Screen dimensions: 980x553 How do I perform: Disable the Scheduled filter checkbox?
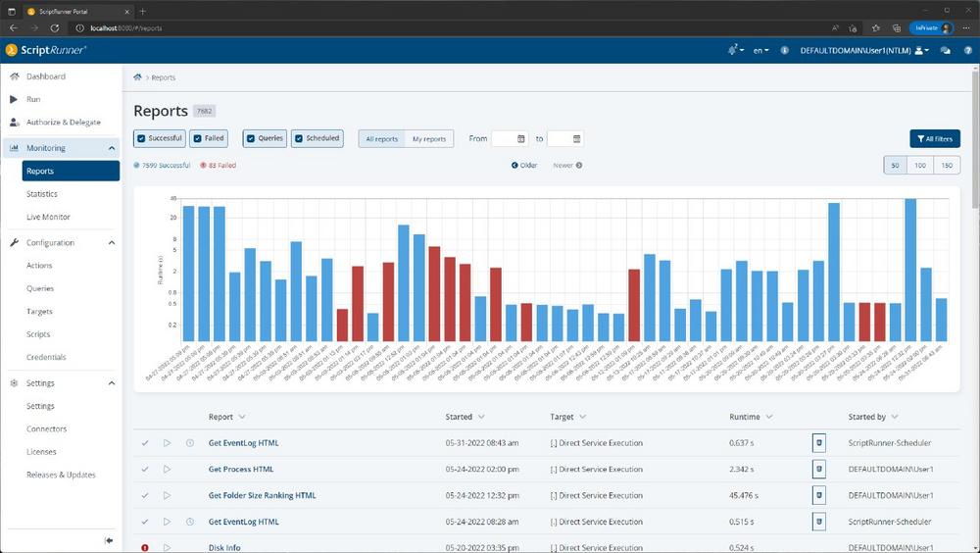click(298, 139)
